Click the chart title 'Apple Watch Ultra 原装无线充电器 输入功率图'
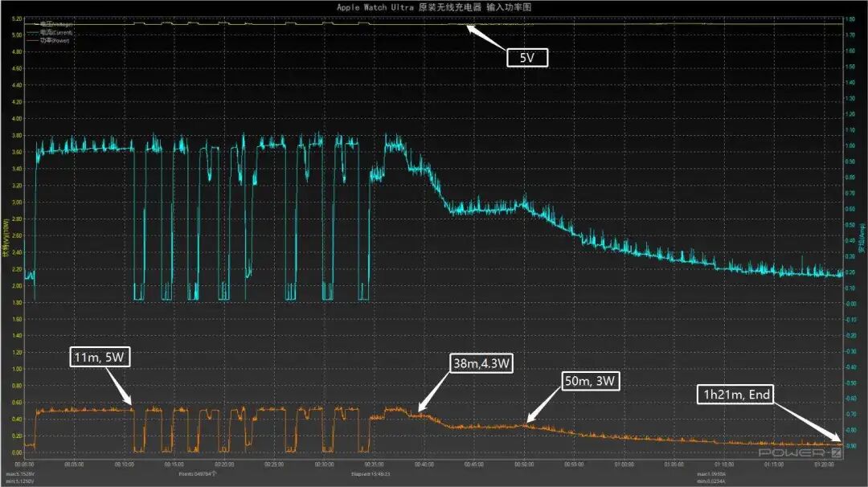868x487 pixels. (434, 7)
